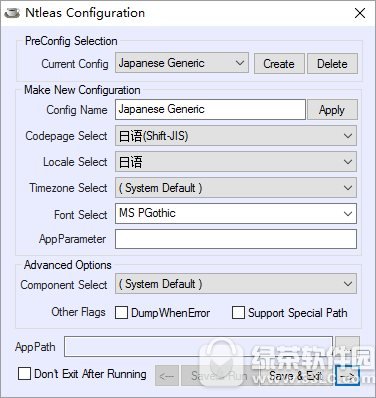The image size is (376, 398).
Task: Open the Font Select combo box
Action: (x=236, y=213)
